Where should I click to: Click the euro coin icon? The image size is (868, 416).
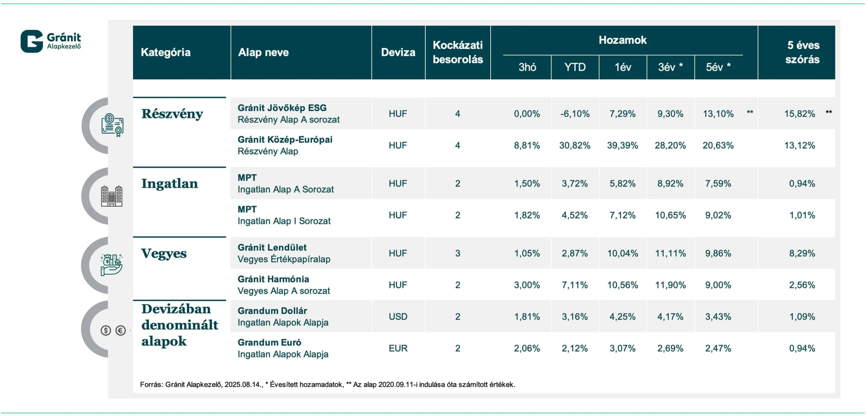point(121,330)
